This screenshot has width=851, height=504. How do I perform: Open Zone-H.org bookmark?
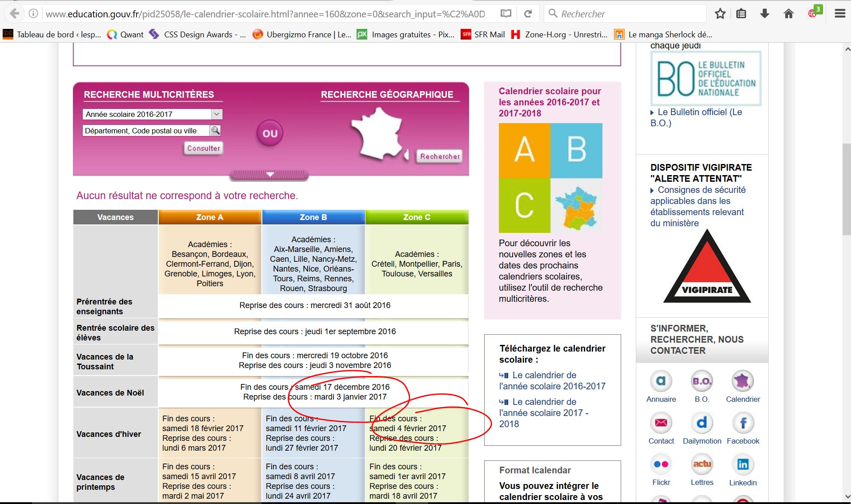pos(559,34)
